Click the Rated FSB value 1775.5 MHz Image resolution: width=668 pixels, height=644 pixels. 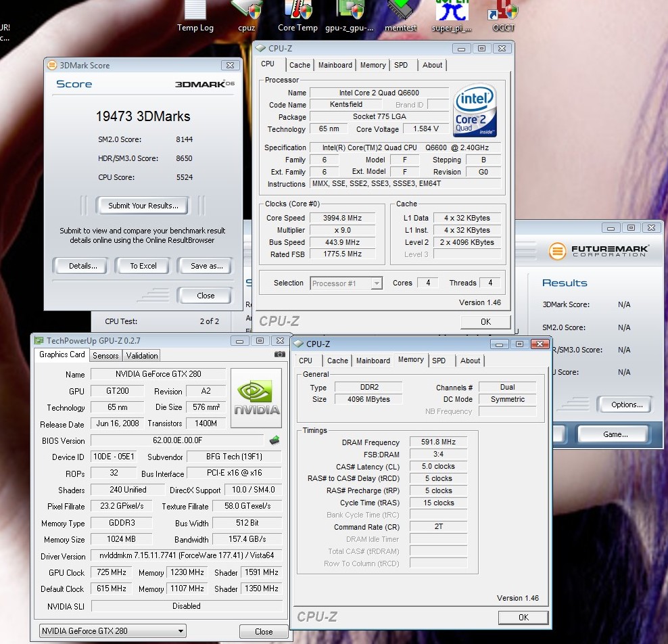click(x=343, y=254)
